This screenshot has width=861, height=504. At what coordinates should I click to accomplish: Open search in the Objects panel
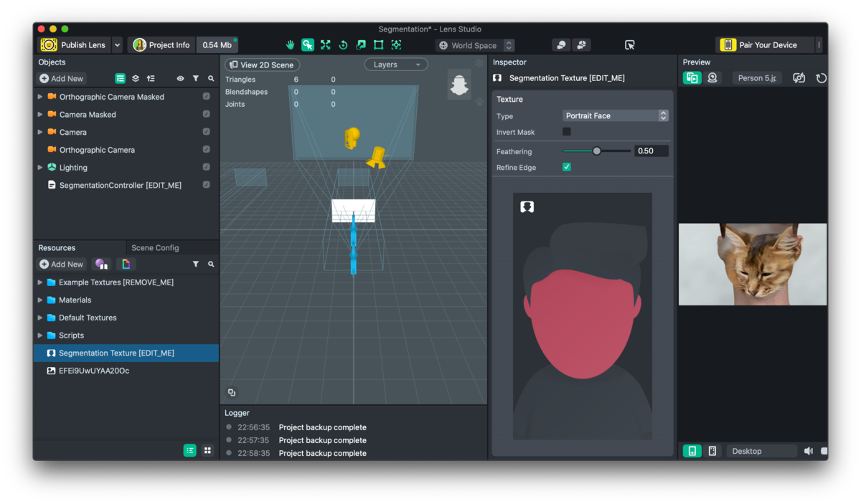(211, 78)
